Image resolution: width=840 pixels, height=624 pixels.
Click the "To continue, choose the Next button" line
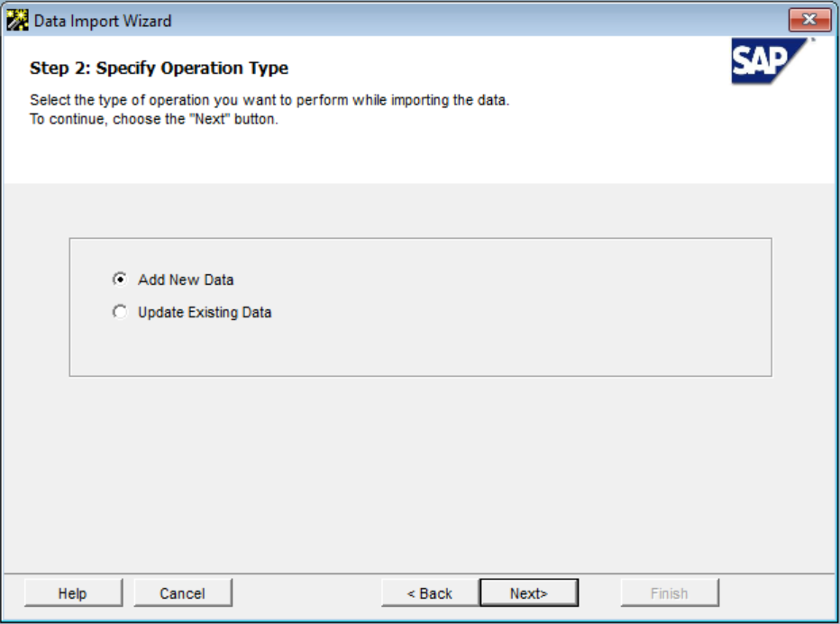point(154,119)
